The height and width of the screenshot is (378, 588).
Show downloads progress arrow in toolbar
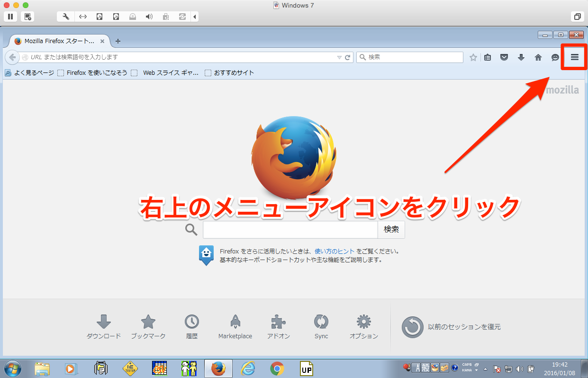point(521,57)
